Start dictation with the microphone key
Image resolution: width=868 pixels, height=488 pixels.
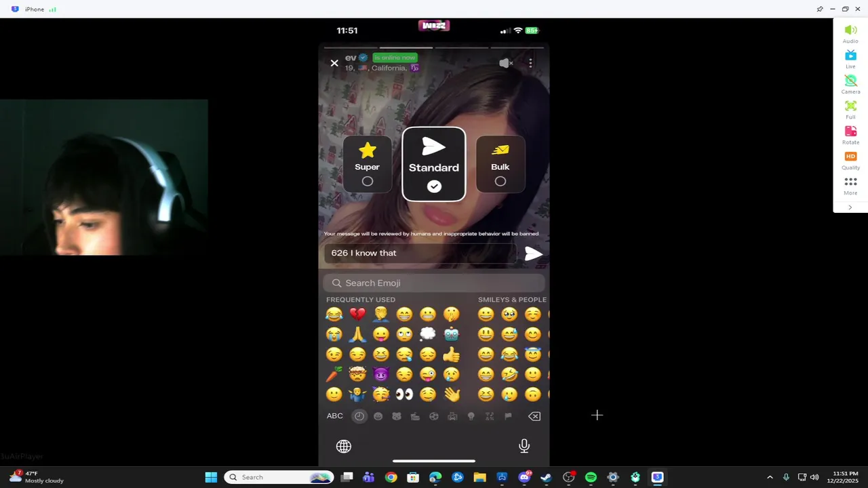point(524,446)
